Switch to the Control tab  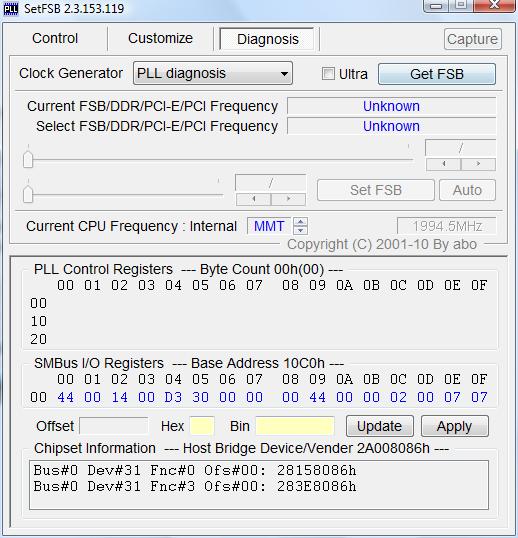(x=55, y=38)
